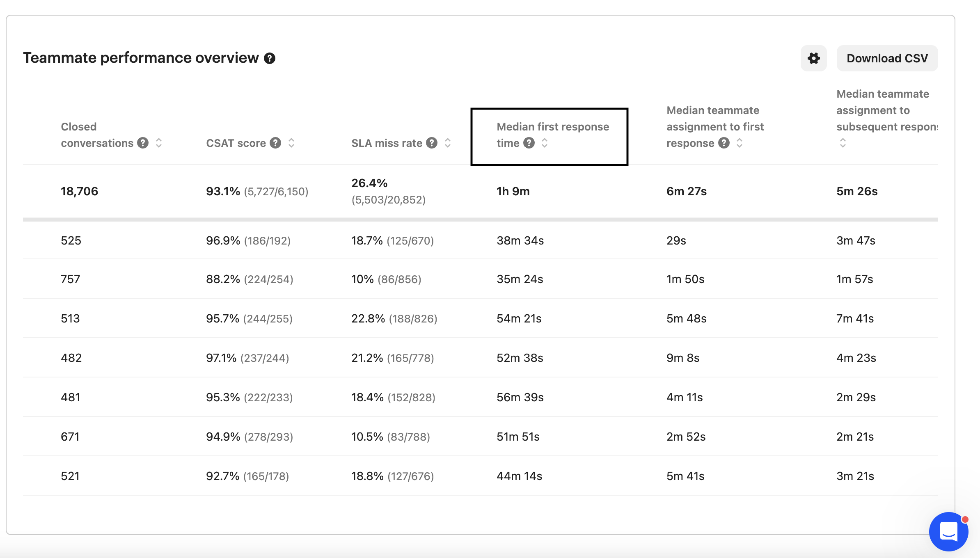Select the row with 757 closed conversations
Viewport: 980px width, 558px height.
coord(481,279)
